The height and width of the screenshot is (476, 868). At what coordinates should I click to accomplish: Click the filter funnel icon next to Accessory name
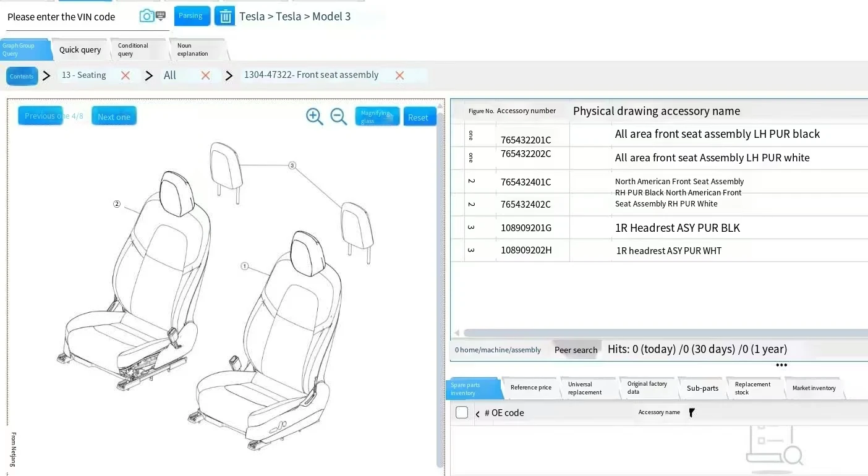[x=692, y=412]
